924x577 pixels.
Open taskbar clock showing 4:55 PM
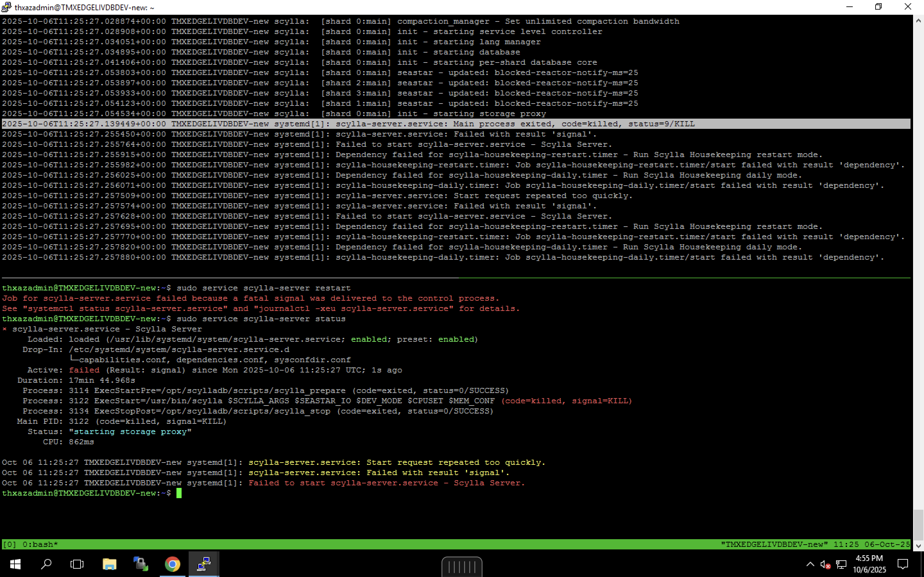[x=869, y=564]
